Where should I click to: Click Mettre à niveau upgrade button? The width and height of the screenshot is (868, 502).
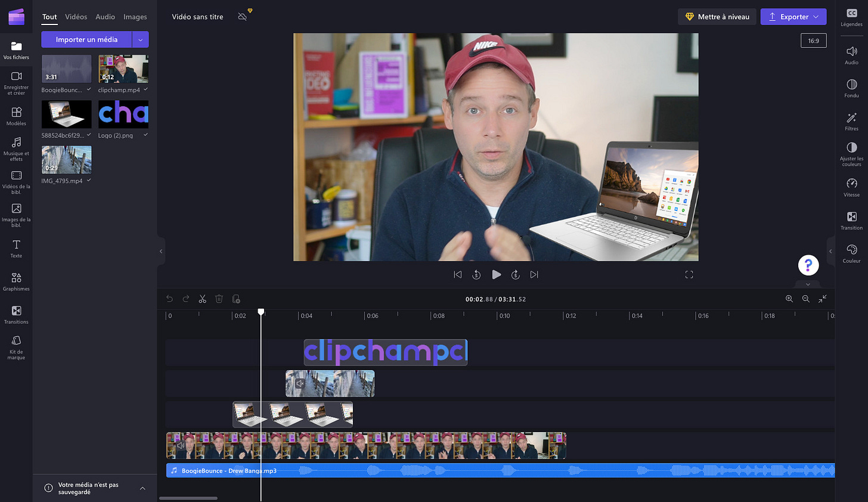(x=717, y=17)
